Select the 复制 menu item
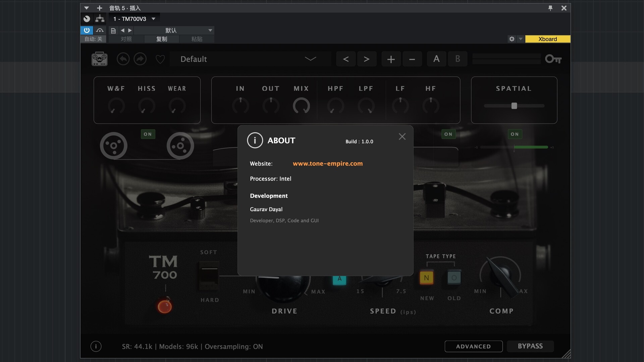 (x=161, y=39)
